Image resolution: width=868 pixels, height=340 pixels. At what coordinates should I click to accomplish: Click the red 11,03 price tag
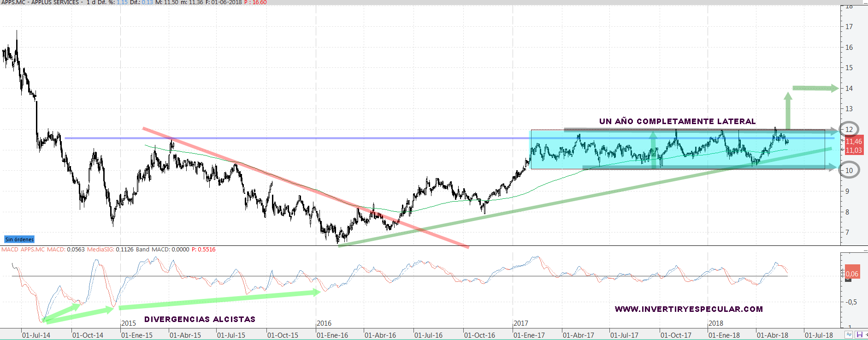(x=854, y=150)
